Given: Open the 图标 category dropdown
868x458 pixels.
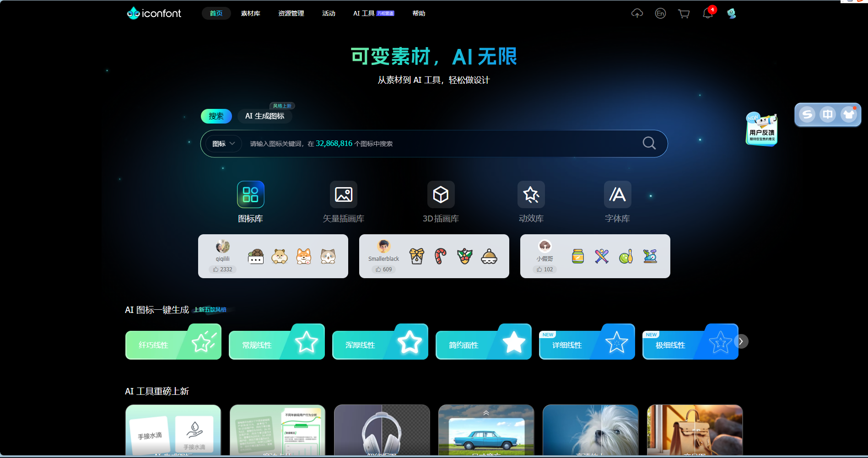Looking at the screenshot, I should coord(223,143).
